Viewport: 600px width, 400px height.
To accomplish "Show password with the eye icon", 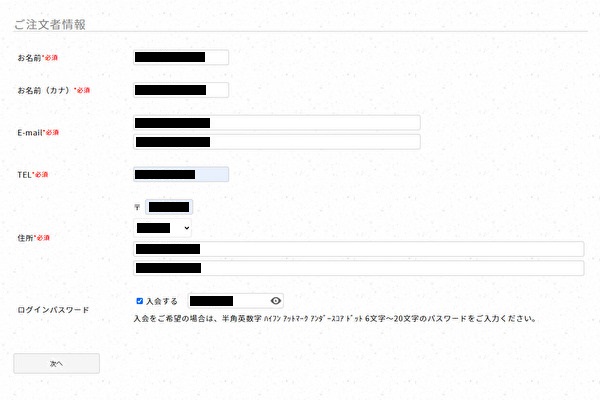I will tap(276, 301).
